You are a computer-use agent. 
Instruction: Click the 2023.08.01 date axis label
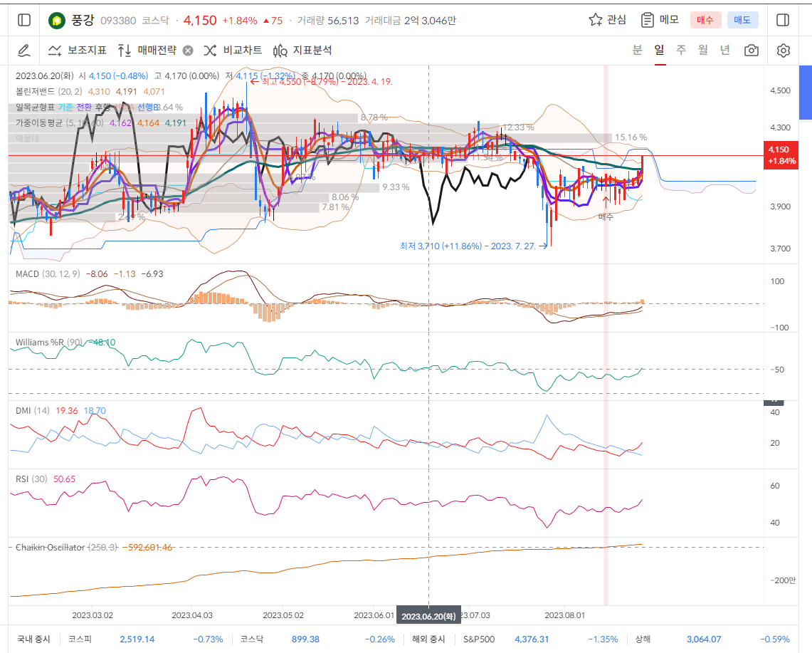(x=564, y=615)
